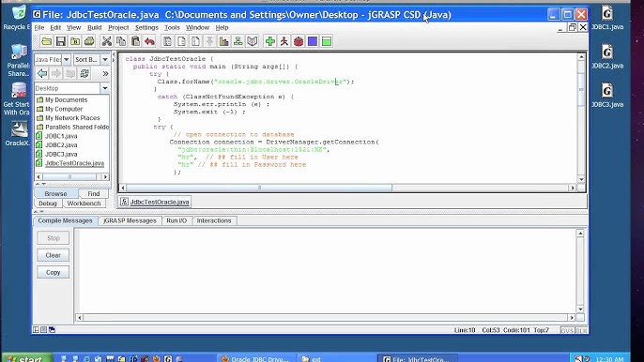
Task: Expand the Desktop directory dropdown
Action: click(x=105, y=88)
